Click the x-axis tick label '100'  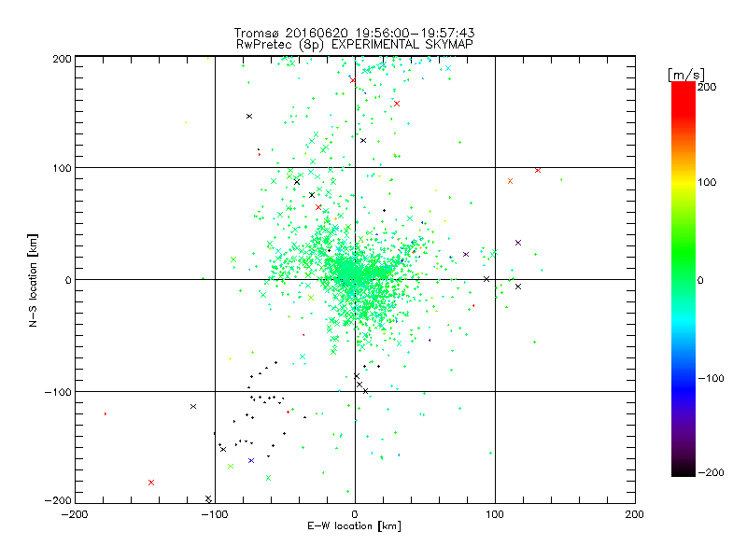pyautogui.click(x=495, y=514)
